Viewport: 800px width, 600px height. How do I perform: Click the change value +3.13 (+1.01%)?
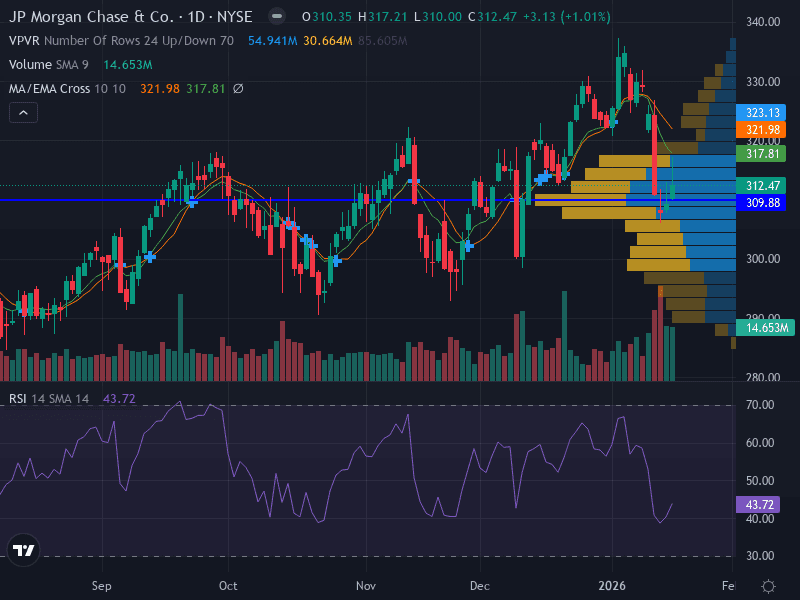[x=567, y=17]
